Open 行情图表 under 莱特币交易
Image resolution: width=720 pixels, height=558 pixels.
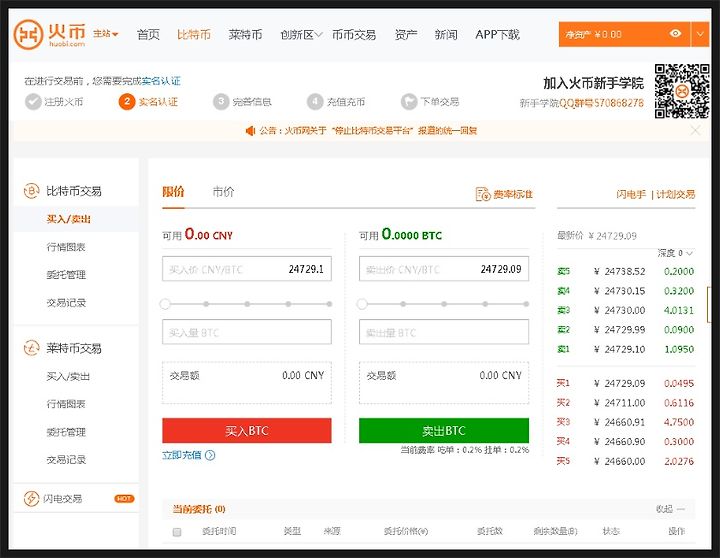pos(66,404)
